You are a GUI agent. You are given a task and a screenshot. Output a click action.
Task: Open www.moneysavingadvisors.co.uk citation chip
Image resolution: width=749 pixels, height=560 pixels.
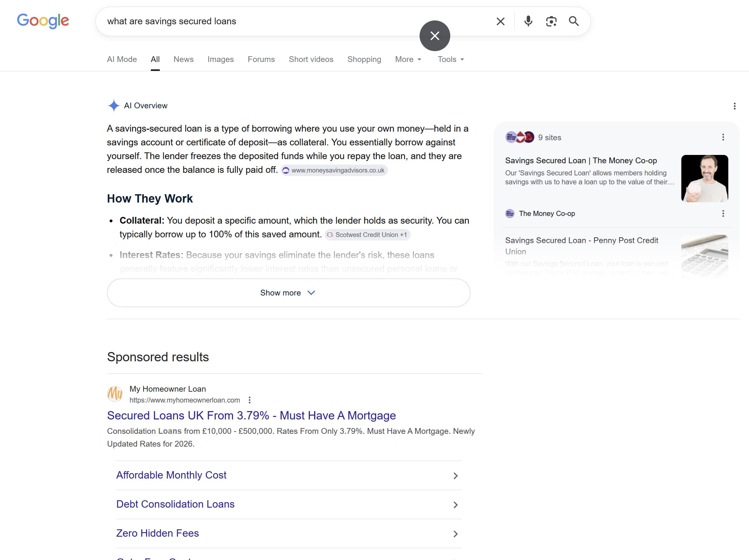pos(334,170)
